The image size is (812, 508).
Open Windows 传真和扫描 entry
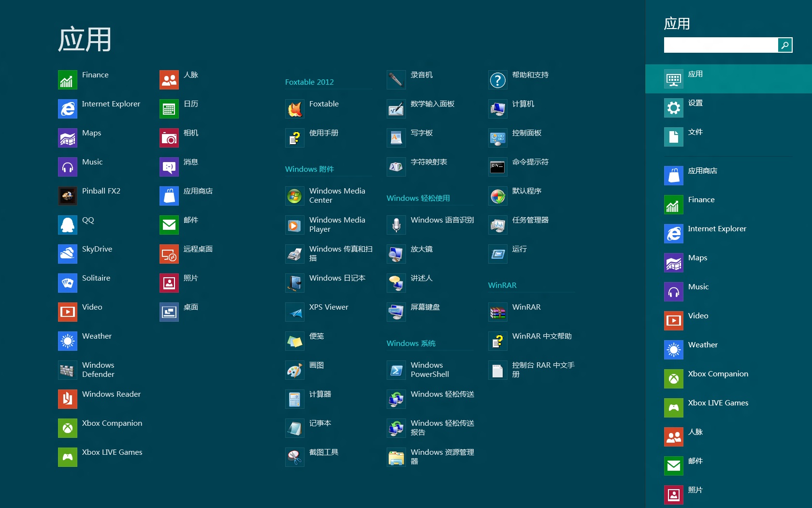point(329,254)
